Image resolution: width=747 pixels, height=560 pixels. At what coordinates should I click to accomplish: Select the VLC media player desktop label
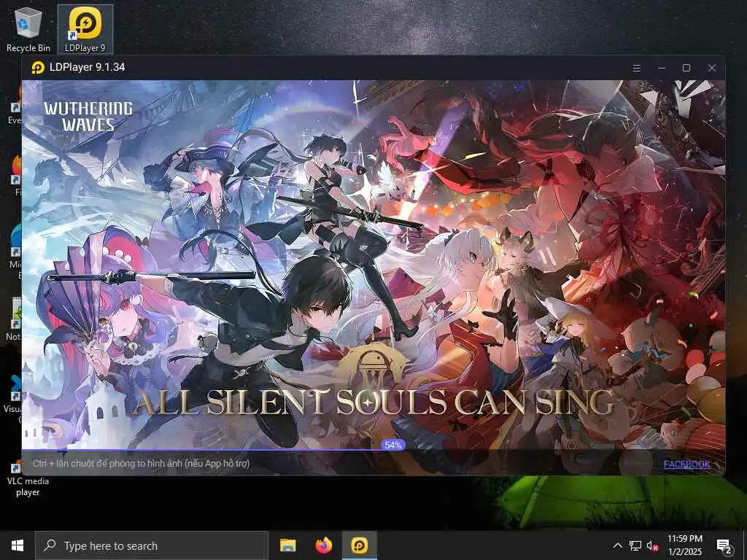[28, 486]
